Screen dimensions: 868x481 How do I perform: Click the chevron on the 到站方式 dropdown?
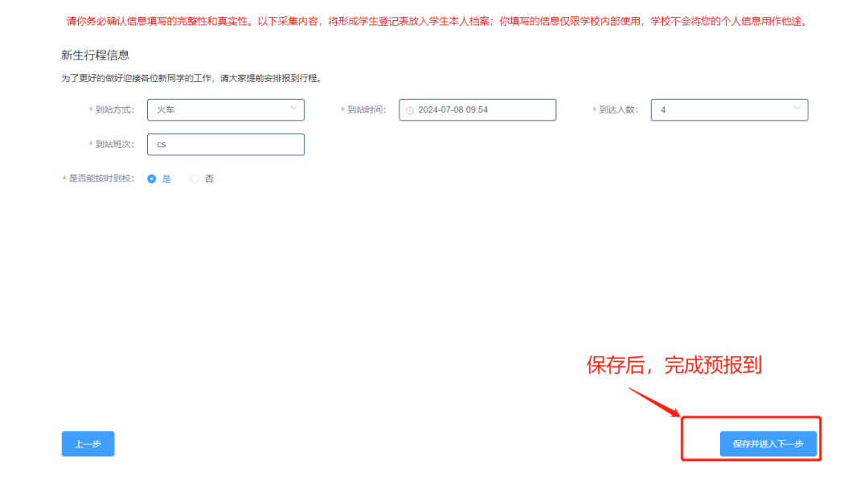(x=293, y=109)
